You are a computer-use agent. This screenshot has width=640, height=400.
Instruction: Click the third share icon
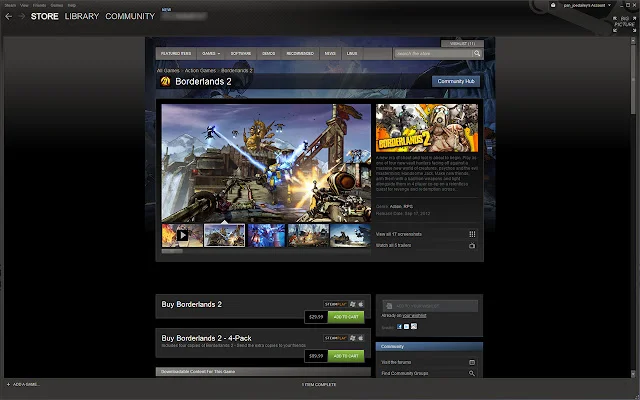pyautogui.click(x=414, y=327)
